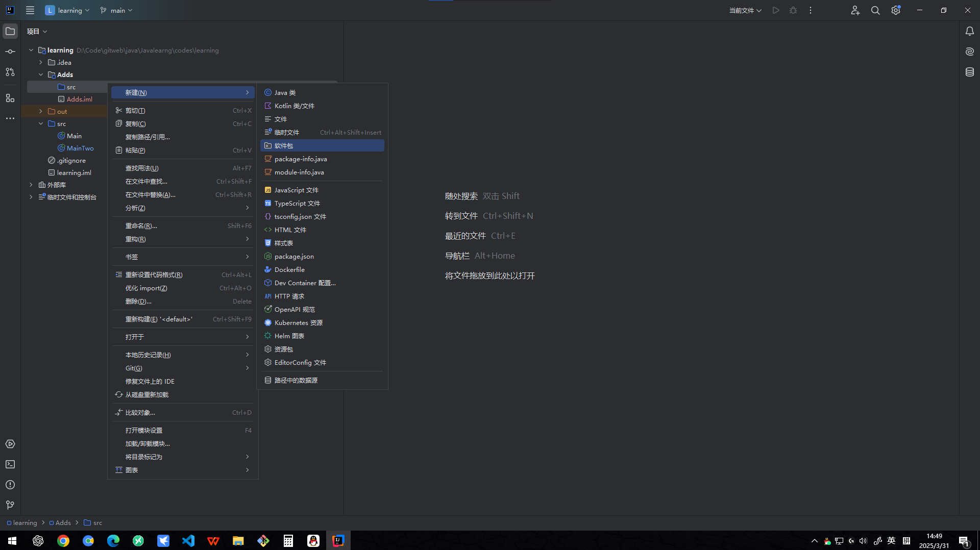Open the Terminal tool window
The height and width of the screenshot is (550, 980).
pos(10,464)
